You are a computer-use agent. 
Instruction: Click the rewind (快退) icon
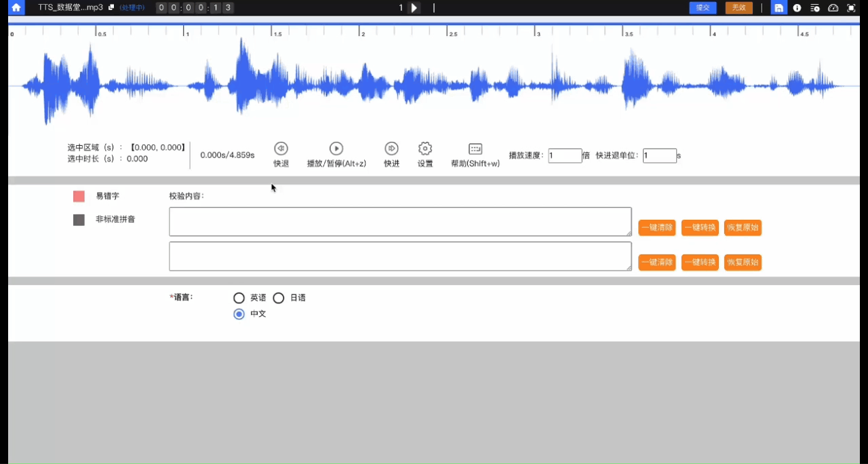pos(281,149)
